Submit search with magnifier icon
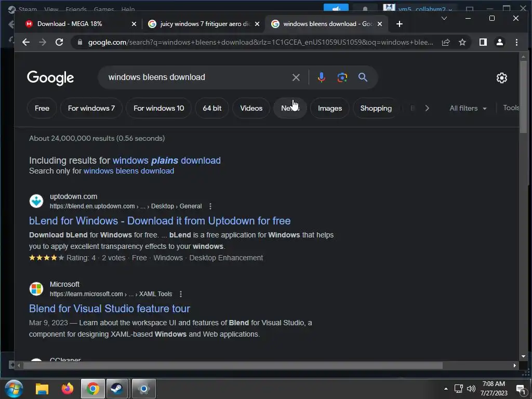 363,77
